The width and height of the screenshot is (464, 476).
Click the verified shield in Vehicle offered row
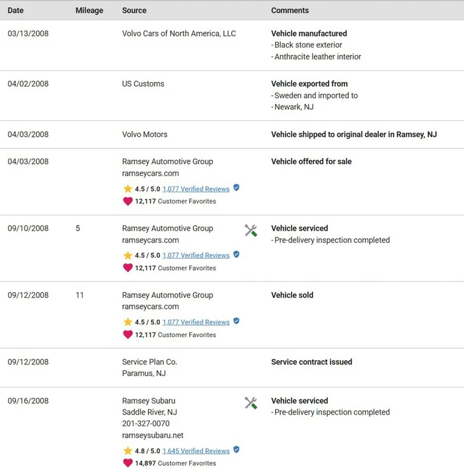(x=237, y=188)
